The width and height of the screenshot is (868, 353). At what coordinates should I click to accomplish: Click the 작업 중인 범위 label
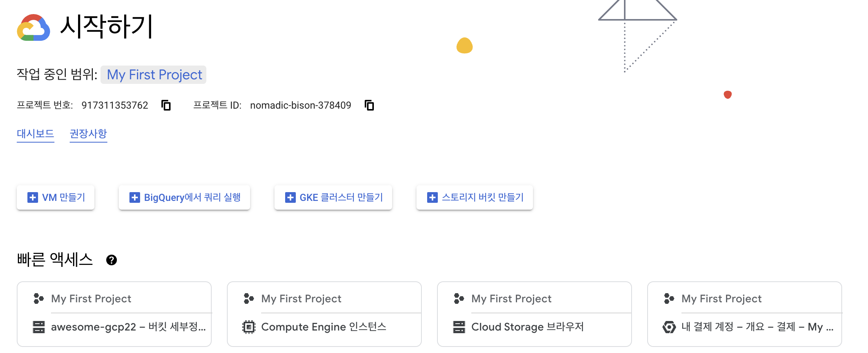[x=57, y=74]
